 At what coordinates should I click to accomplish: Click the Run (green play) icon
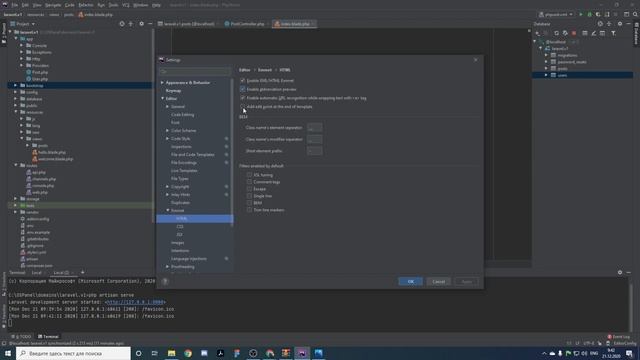pos(581,14)
